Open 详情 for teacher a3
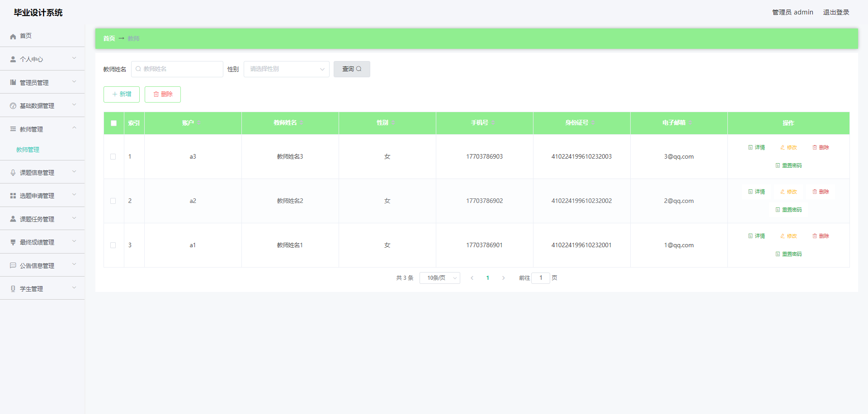The height and width of the screenshot is (414, 868). click(x=757, y=148)
